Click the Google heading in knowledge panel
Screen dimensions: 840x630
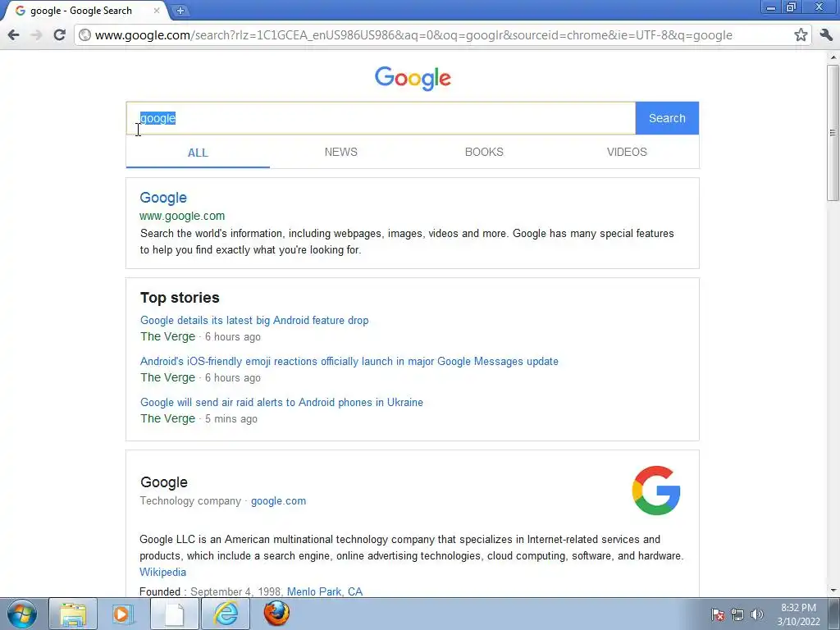[164, 482]
